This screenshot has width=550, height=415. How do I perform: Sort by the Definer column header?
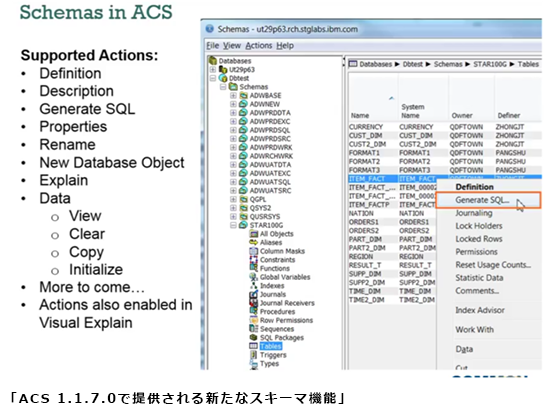[x=509, y=115]
